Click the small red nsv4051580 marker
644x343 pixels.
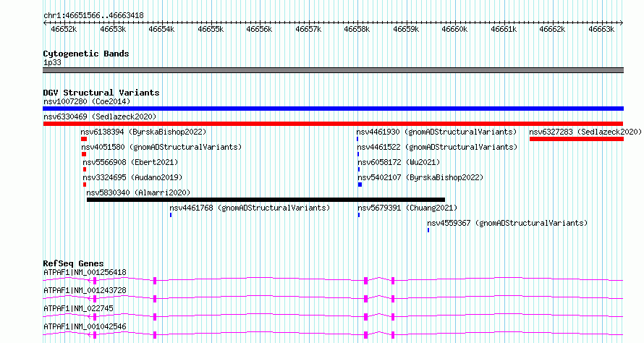pyautogui.click(x=84, y=154)
